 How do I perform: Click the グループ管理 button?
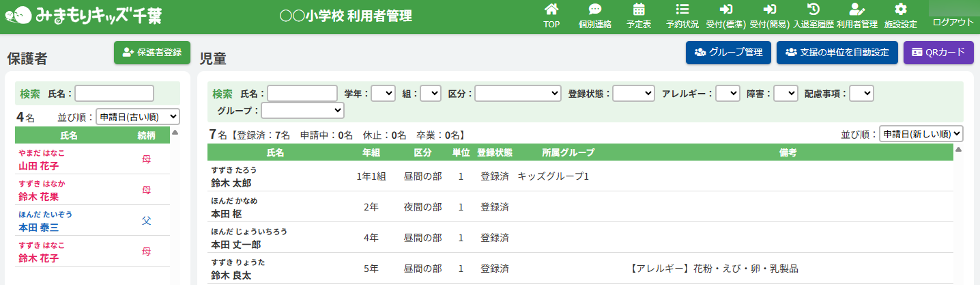728,53
